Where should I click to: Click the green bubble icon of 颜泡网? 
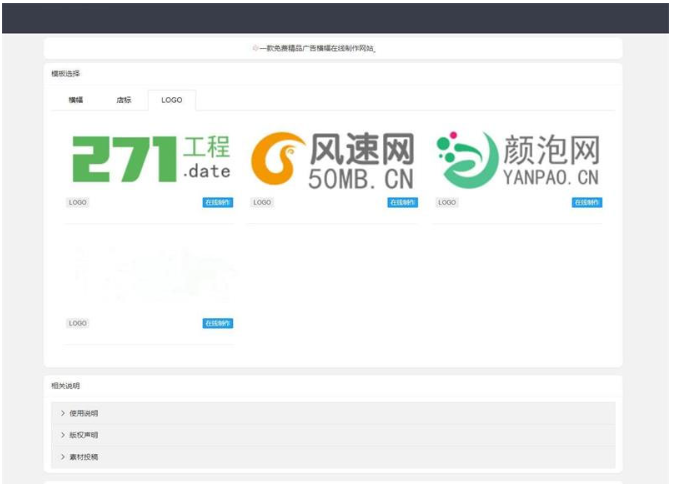pos(463,160)
